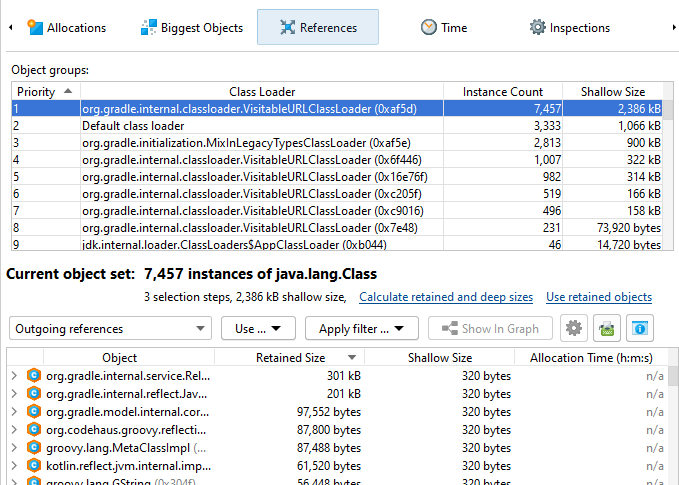Sort by Allocation Time column header
The image size is (679, 485).
[591, 358]
